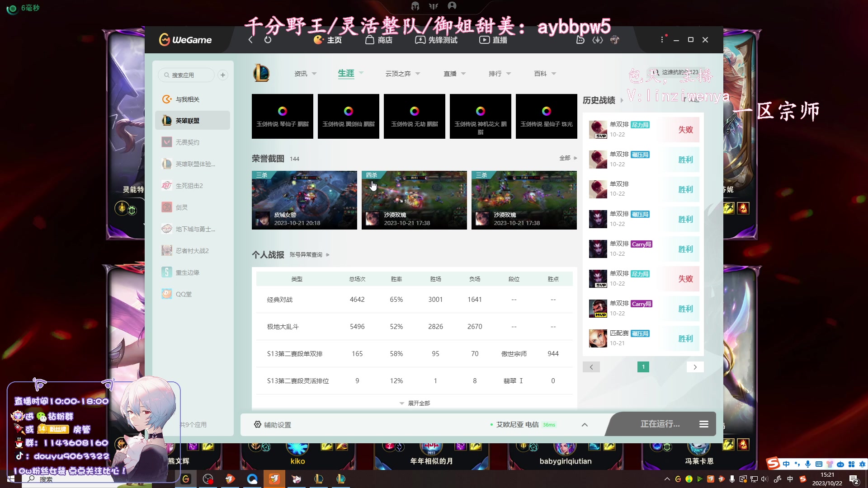Viewport: 868px width, 488px height.
Task: Open the 皮城女警 honor screenshot thumbnail
Action: click(304, 200)
